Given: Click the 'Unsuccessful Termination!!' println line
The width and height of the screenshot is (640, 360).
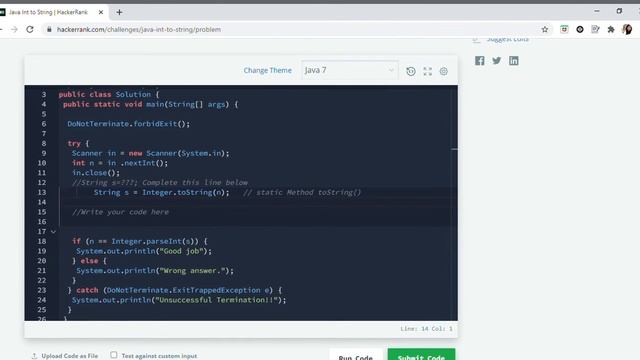Looking at the screenshot, I should coord(179,300).
